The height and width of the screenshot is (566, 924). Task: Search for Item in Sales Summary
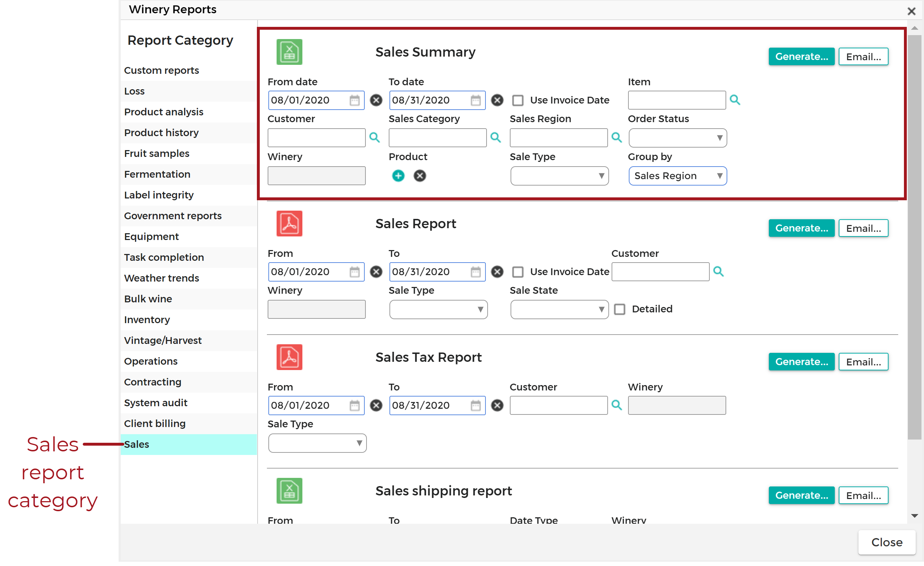coord(734,100)
